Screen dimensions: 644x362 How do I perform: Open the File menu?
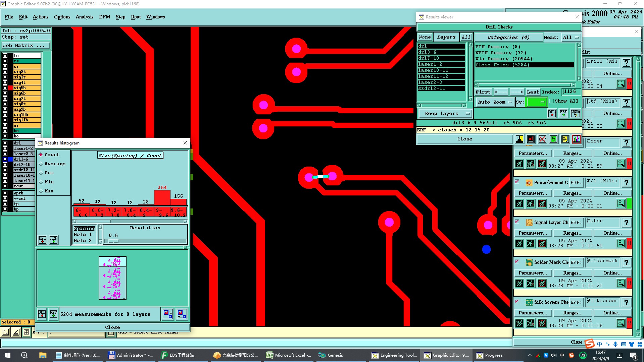pyautogui.click(x=9, y=17)
